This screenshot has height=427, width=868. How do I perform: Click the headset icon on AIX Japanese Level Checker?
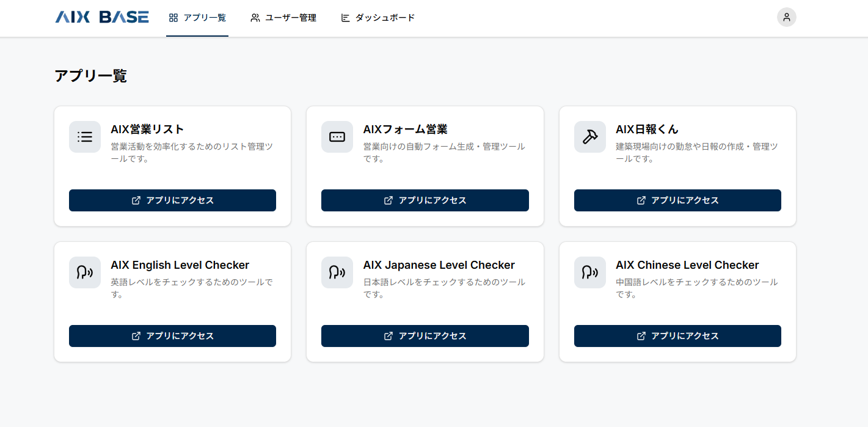[x=337, y=272]
